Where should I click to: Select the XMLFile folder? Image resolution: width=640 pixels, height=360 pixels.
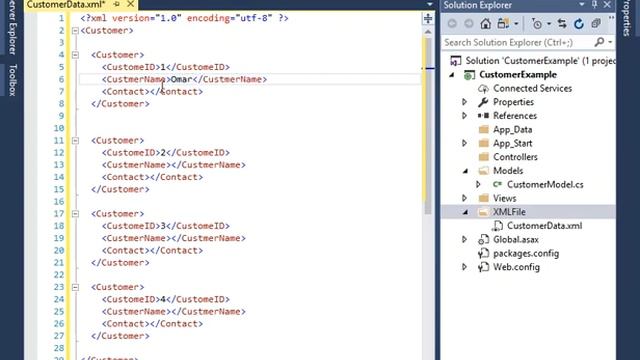[509, 212]
